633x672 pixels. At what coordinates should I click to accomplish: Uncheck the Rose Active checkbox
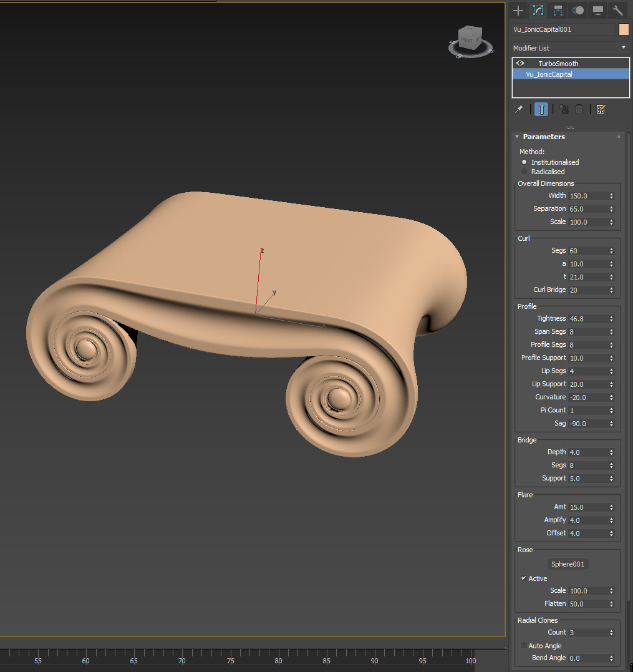[x=524, y=578]
